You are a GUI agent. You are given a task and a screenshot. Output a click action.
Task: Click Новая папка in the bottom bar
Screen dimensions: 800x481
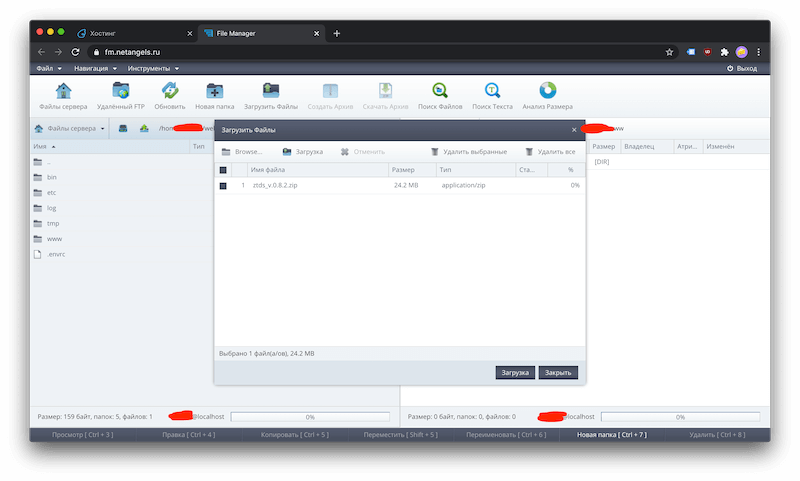pyautogui.click(x=613, y=435)
